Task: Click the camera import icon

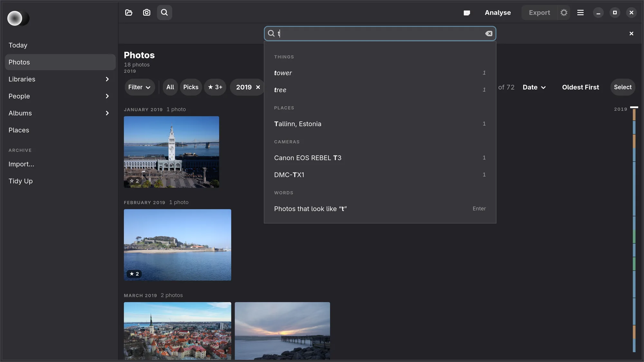Action: click(147, 13)
